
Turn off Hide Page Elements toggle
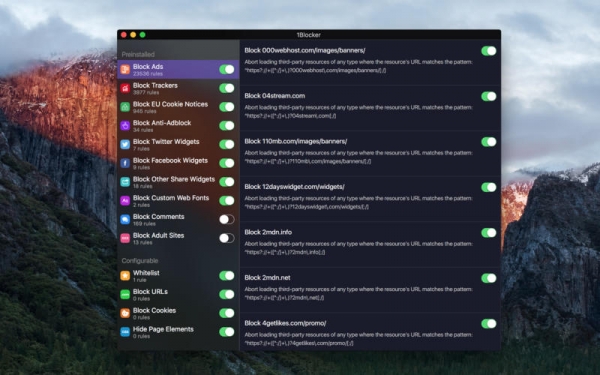tap(227, 332)
